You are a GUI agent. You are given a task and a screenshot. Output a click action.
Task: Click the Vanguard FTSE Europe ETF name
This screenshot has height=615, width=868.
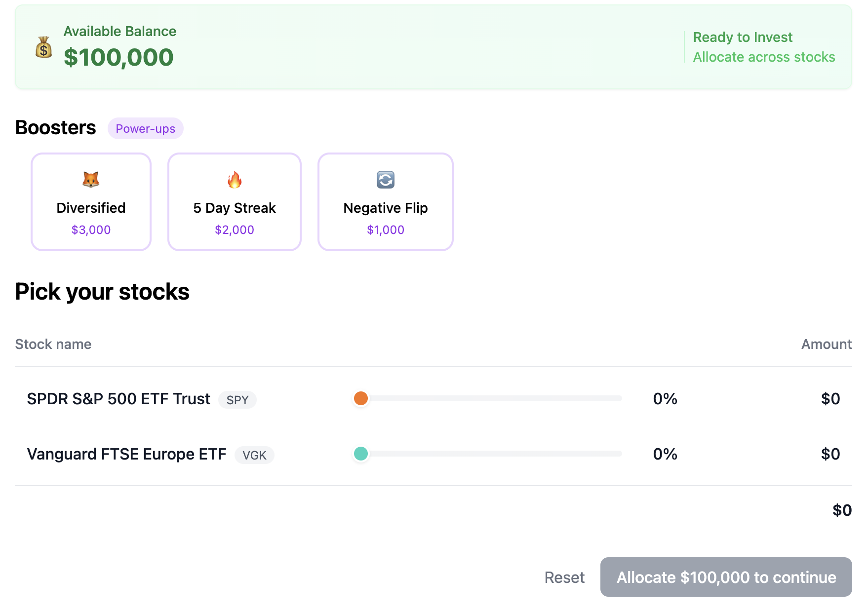(x=126, y=454)
